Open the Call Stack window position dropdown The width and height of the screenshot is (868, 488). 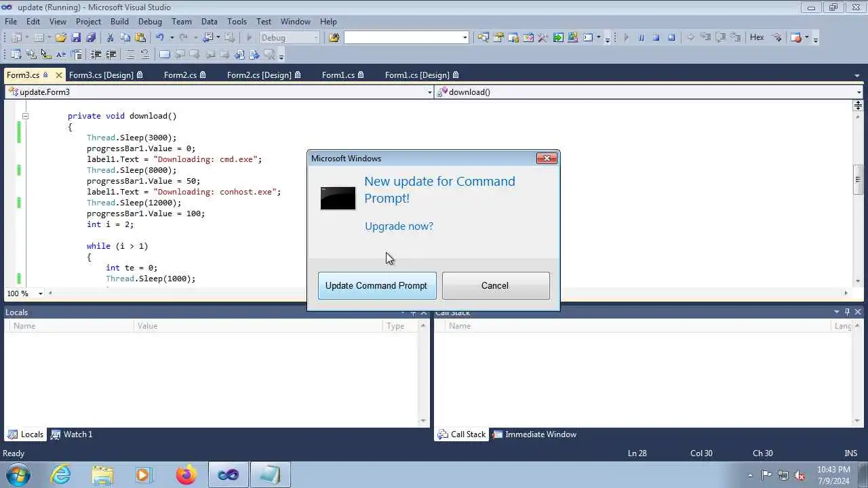pos(837,312)
